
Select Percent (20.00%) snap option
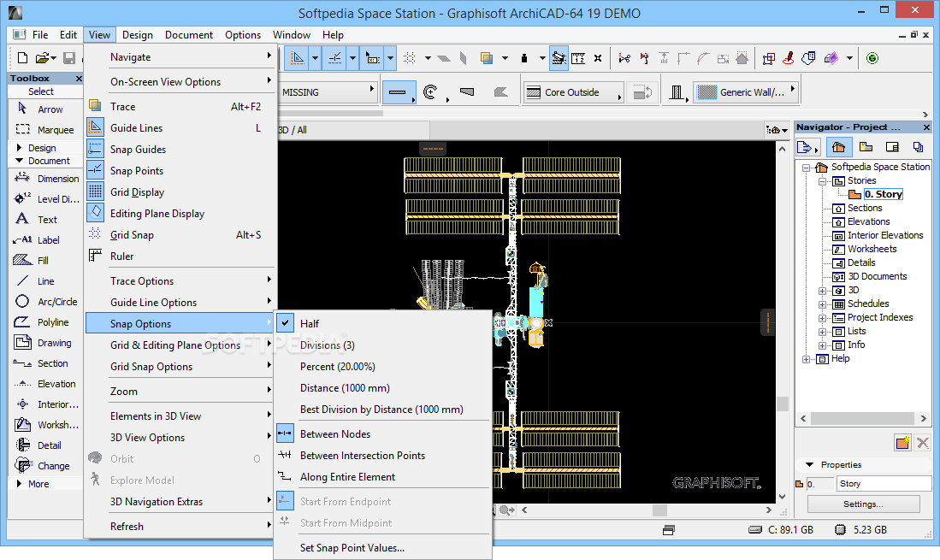click(x=382, y=367)
